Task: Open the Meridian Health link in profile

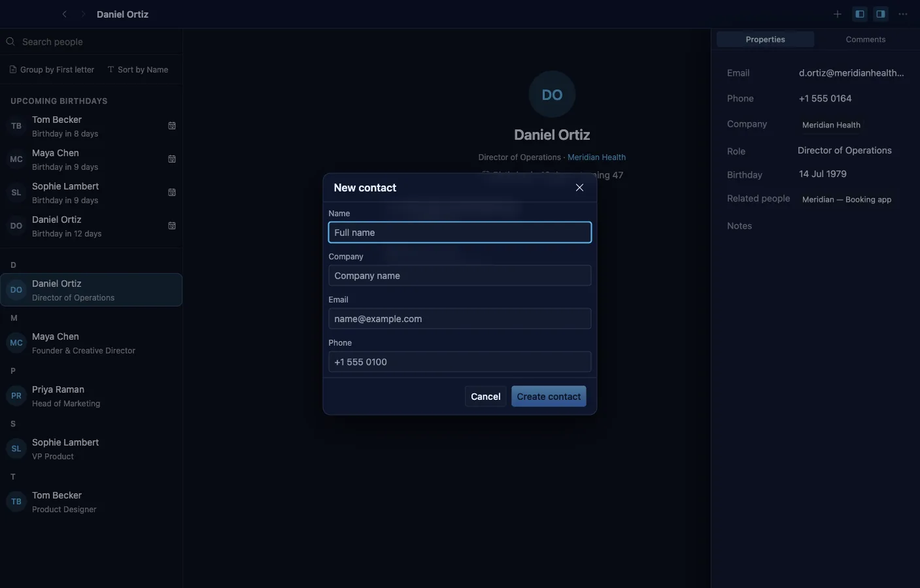Action: [596, 157]
